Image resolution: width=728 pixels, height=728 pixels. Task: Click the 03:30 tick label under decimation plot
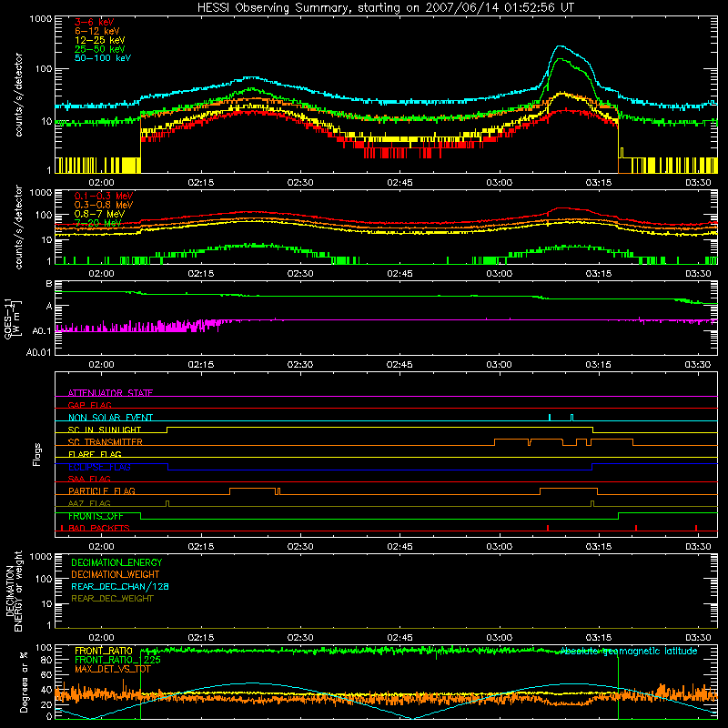click(698, 638)
